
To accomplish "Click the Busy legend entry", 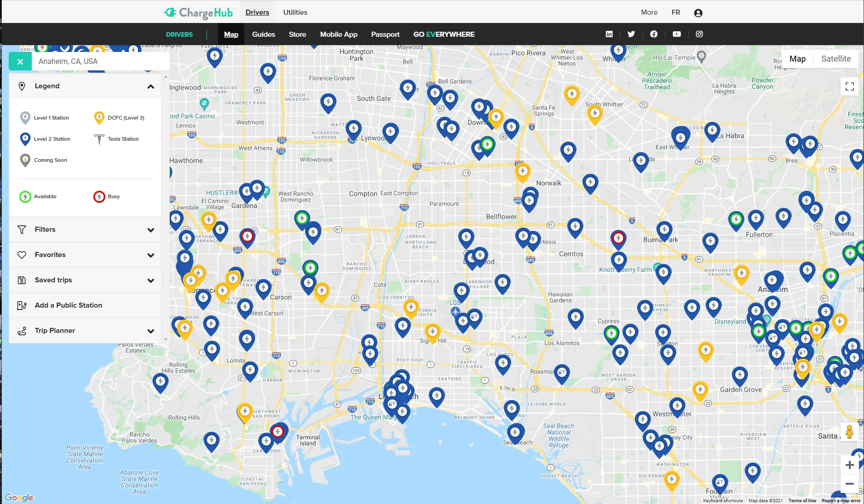I will (107, 196).
